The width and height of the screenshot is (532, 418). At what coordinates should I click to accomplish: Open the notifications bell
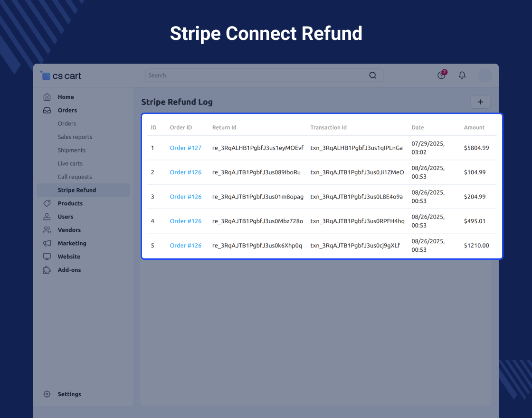tap(462, 76)
